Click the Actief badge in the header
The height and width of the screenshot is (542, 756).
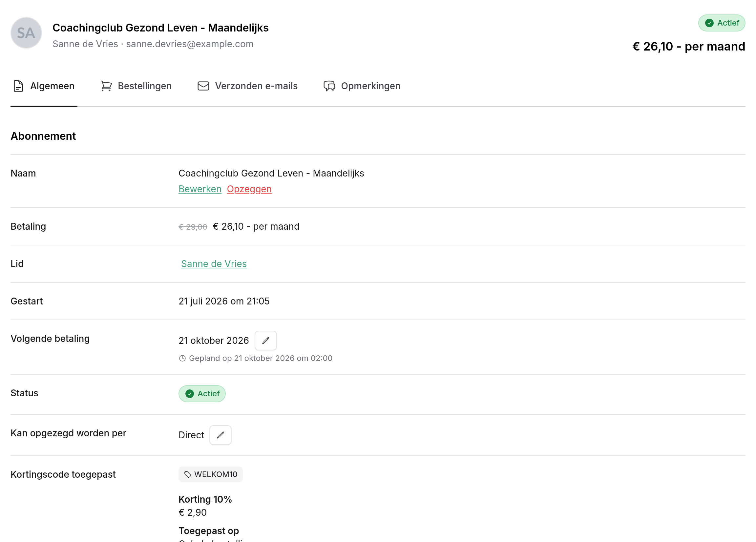pos(722,23)
